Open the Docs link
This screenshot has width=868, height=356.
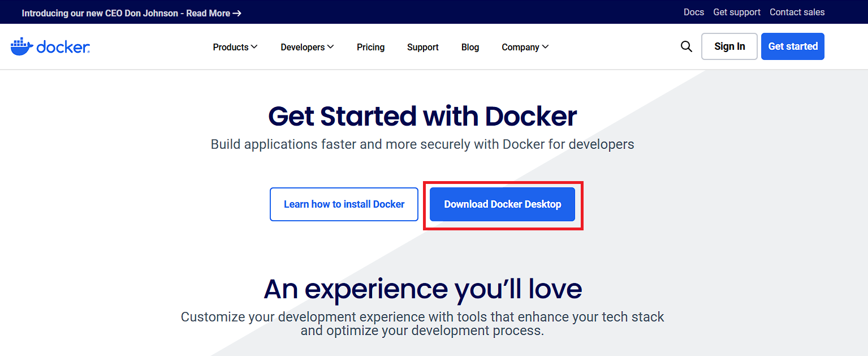[693, 12]
